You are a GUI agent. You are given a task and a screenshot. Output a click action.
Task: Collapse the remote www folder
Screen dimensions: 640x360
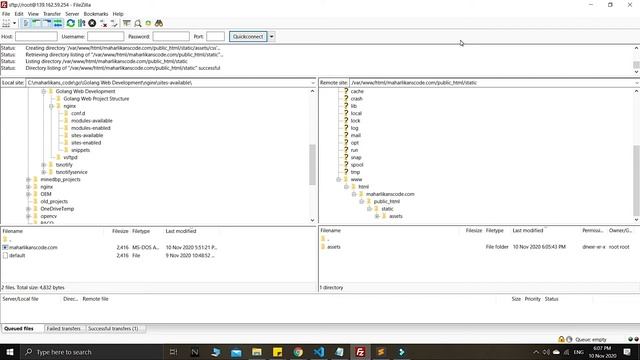[x=338, y=180]
